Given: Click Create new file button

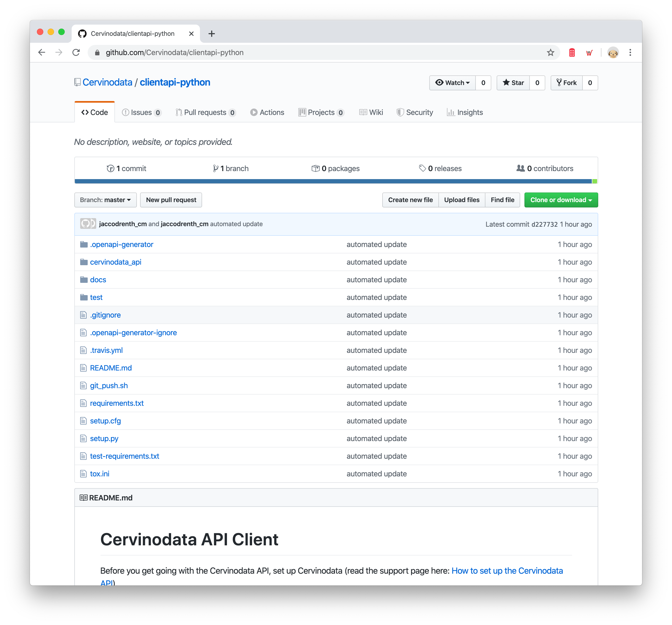Looking at the screenshot, I should point(410,200).
